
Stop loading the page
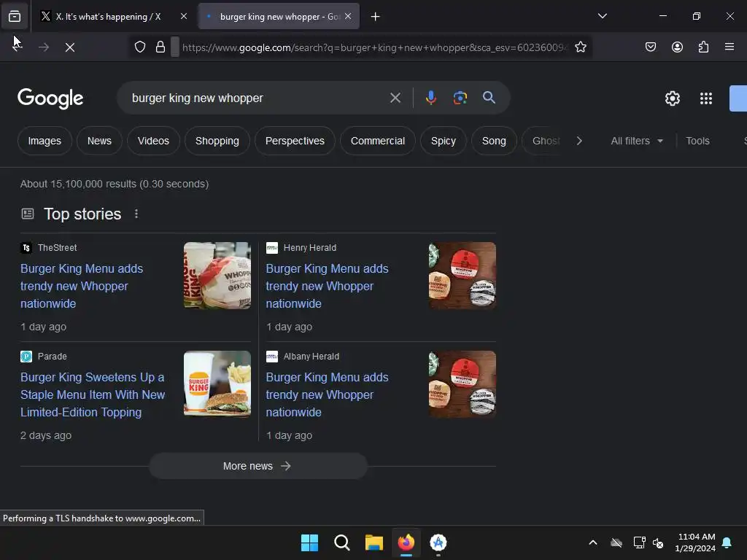[70, 47]
